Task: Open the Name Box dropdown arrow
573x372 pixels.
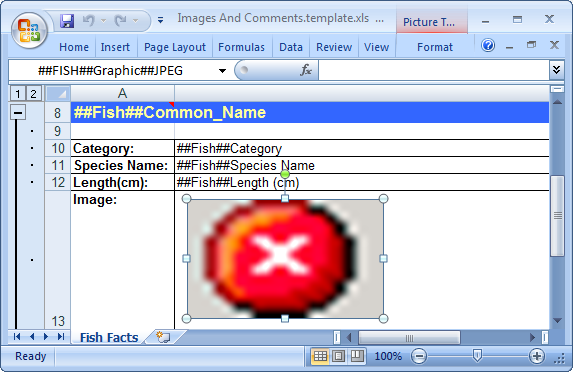Action: (222, 71)
